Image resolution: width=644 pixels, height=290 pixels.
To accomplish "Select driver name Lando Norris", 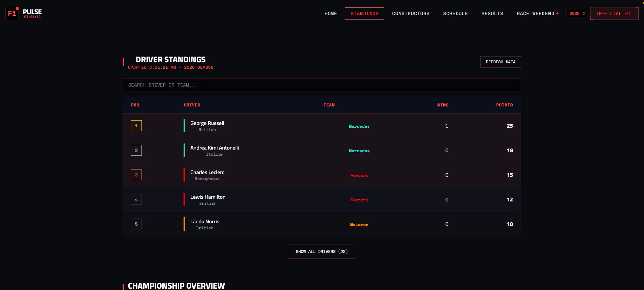I will pyautogui.click(x=205, y=222).
